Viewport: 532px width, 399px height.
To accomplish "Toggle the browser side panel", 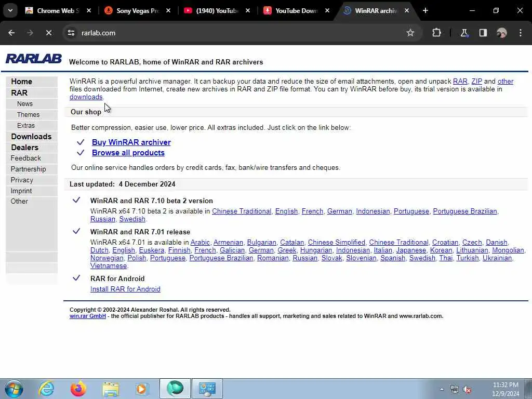I will pos(483,33).
